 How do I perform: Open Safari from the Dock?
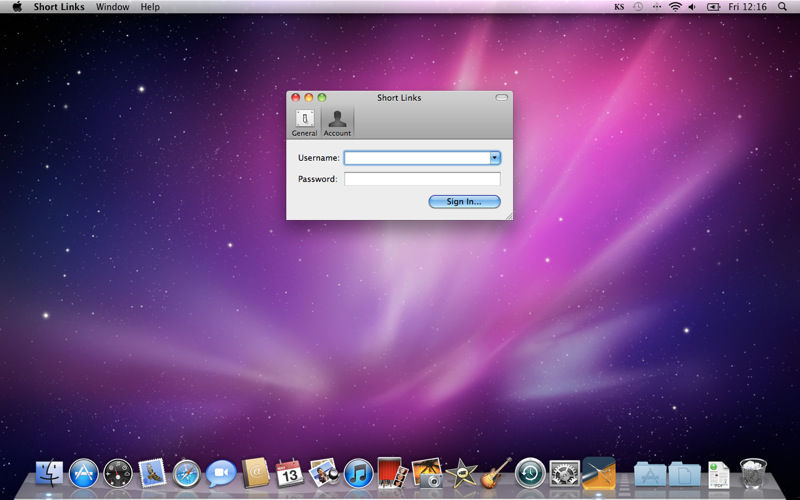187,473
